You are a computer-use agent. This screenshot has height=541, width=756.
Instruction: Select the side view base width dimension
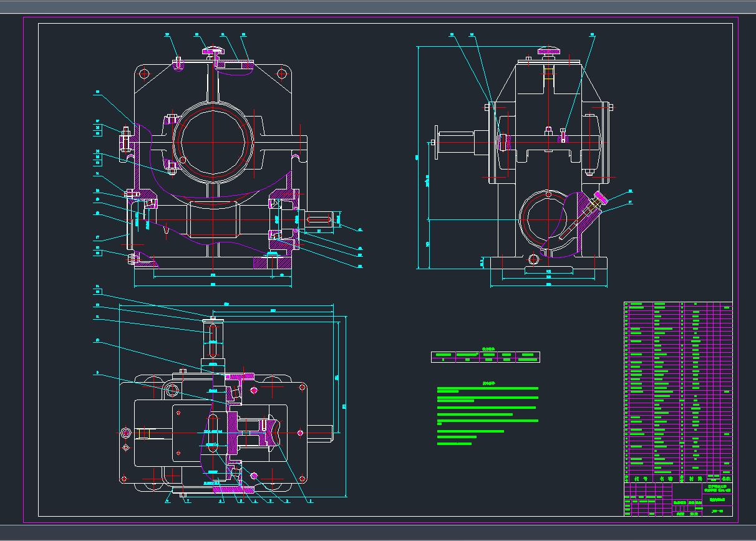[x=548, y=284]
